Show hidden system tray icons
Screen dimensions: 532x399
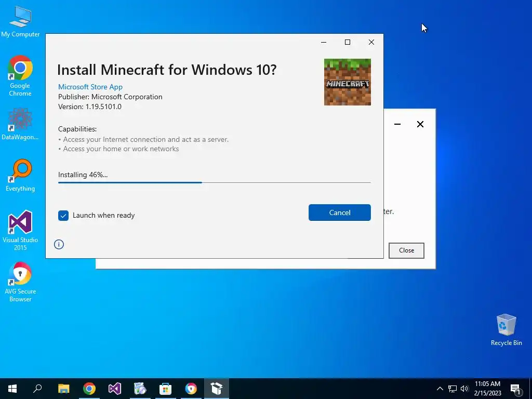[440, 389]
